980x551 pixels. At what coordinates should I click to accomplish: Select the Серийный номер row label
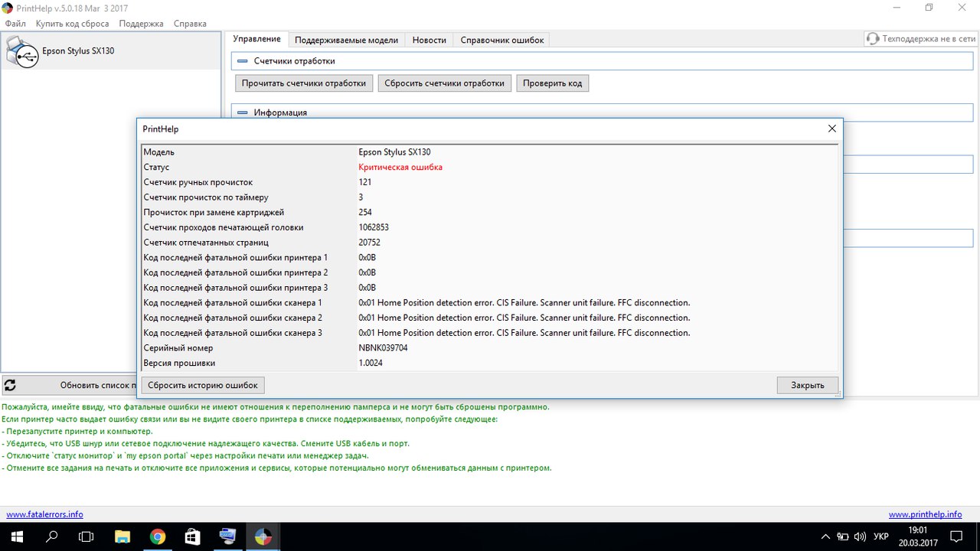click(178, 347)
